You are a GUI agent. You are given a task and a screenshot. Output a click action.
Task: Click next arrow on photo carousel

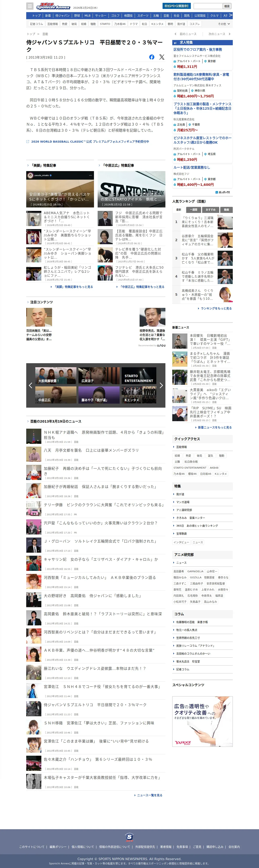[161, 385]
